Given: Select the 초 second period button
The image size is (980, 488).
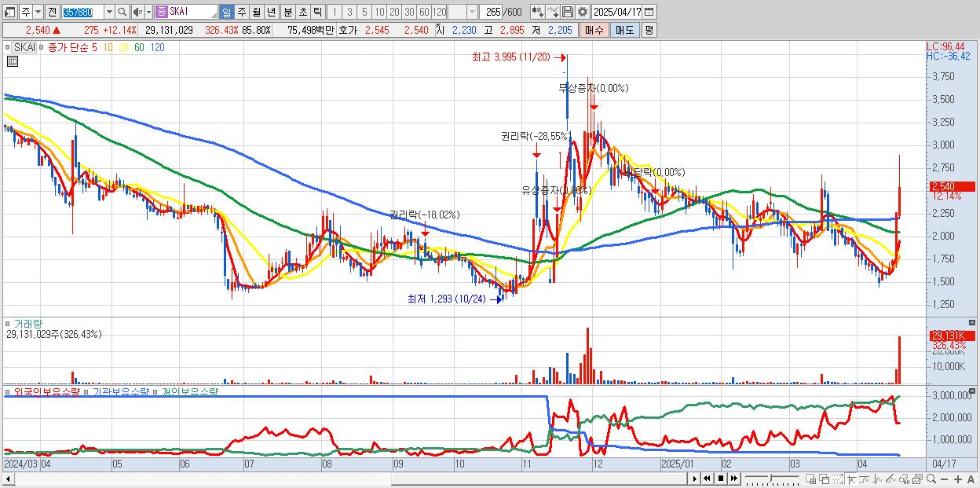Looking at the screenshot, I should (x=302, y=12).
